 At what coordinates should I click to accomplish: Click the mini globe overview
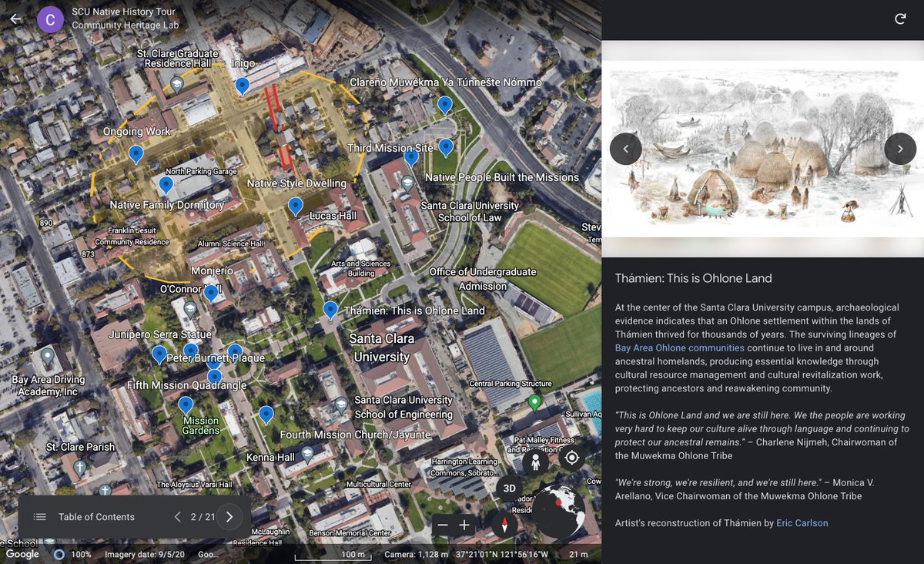tap(558, 513)
